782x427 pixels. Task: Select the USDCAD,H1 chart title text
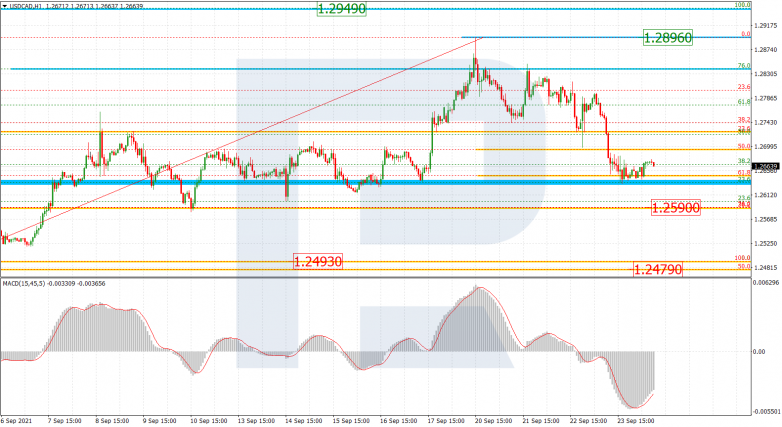(x=26, y=7)
